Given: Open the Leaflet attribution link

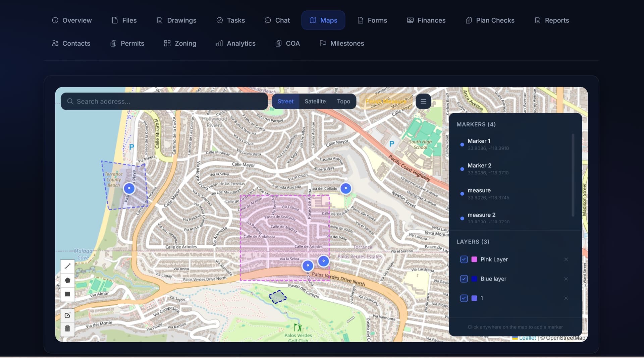Looking at the screenshot, I should (x=527, y=338).
